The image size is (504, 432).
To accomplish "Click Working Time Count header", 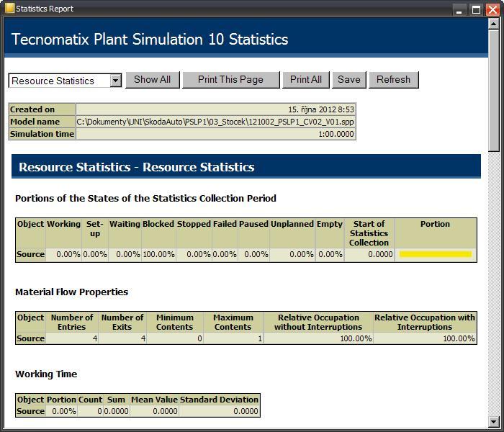I will [90, 400].
